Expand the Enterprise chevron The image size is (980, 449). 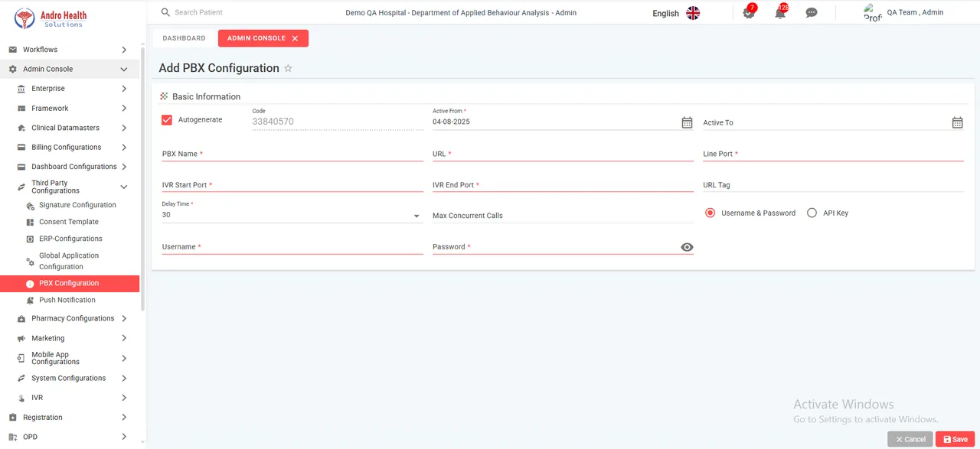tap(124, 89)
